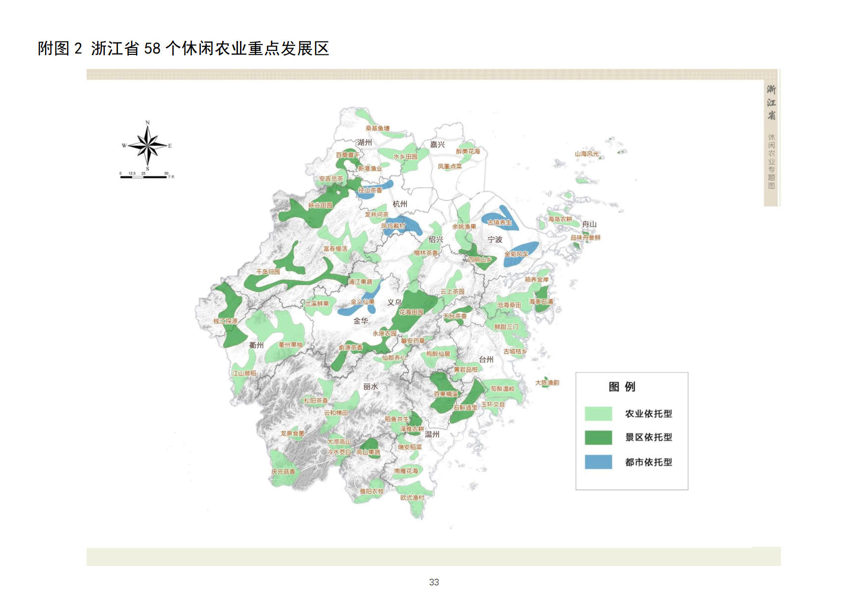Click the 丽水 city label
868x614 pixels.
click(x=371, y=387)
